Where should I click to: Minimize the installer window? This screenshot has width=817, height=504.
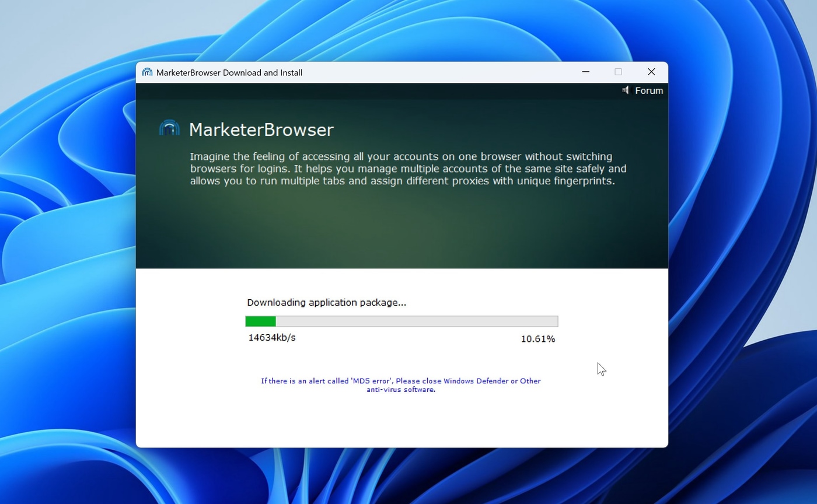[x=586, y=72]
